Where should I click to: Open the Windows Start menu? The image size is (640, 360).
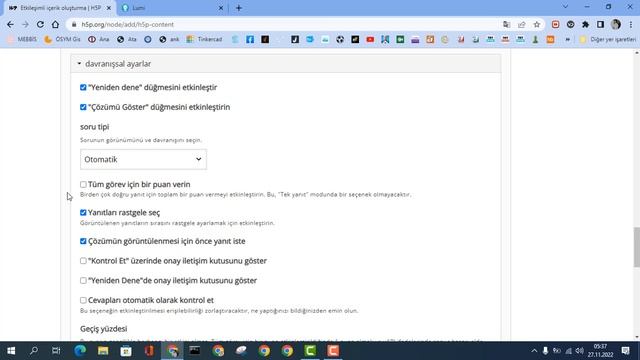(x=11, y=351)
